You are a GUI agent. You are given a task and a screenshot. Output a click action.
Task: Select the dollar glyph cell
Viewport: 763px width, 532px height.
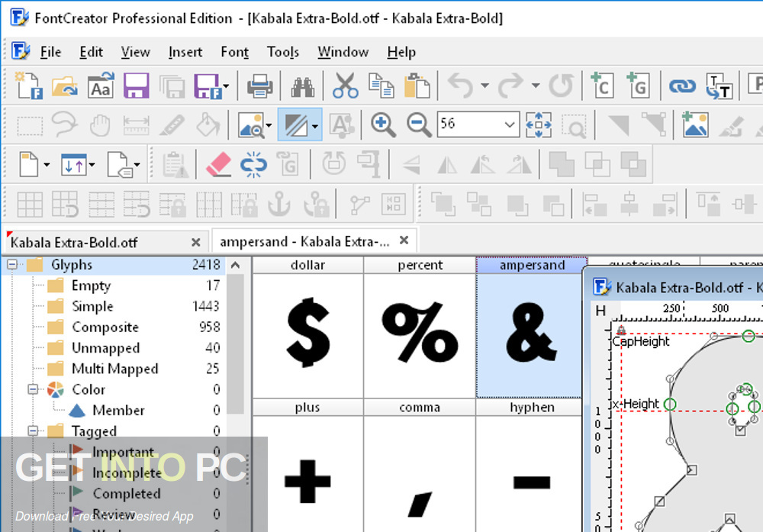[x=308, y=328]
